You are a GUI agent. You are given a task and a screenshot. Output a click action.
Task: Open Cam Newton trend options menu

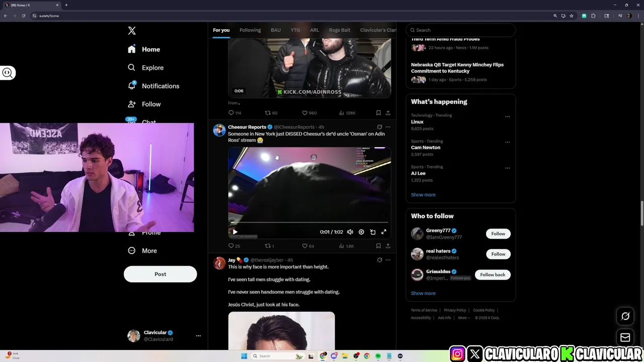(x=507, y=142)
